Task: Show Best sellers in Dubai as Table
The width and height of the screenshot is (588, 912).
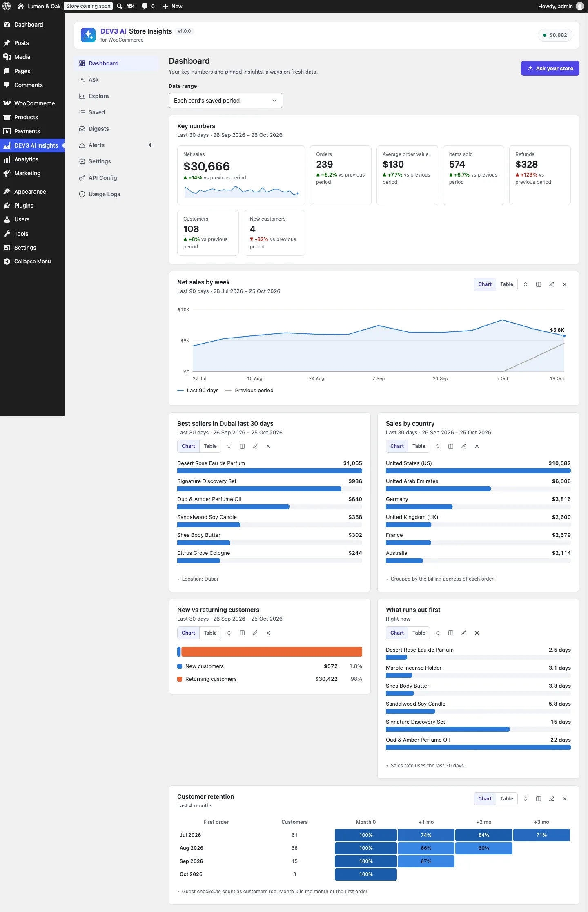Action: point(210,446)
